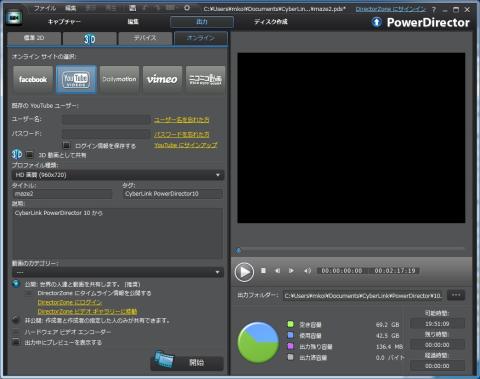
Task: Open preferences via the gear icon
Action: pyautogui.click(x=187, y=8)
